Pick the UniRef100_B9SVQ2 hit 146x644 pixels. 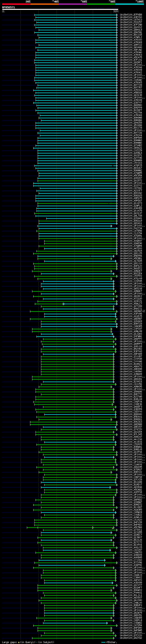tap(131, 193)
